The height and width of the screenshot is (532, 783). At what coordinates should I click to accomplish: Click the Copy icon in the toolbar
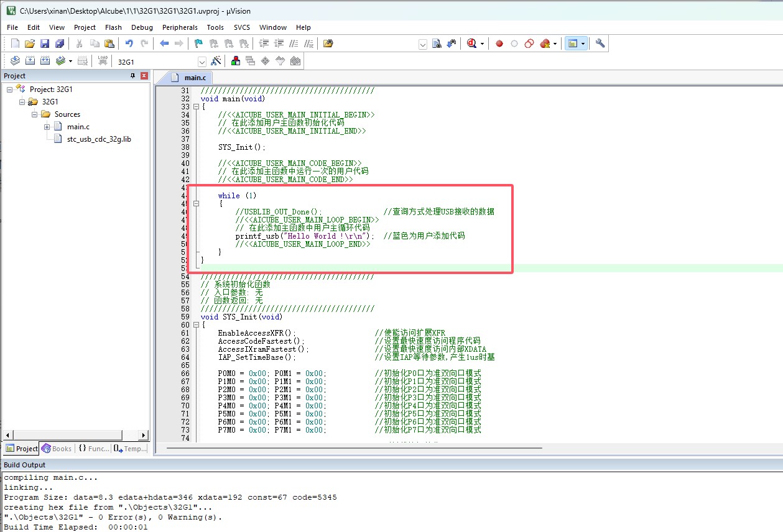[x=95, y=44]
